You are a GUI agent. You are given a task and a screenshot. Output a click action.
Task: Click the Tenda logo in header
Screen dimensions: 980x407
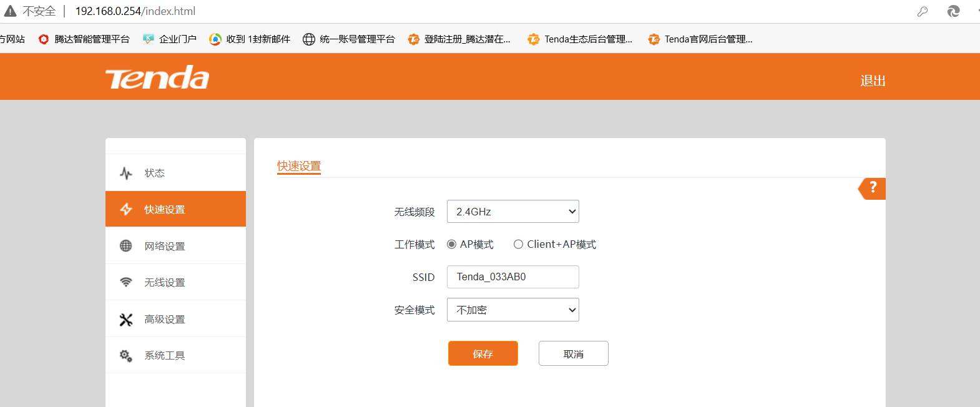[x=157, y=77]
